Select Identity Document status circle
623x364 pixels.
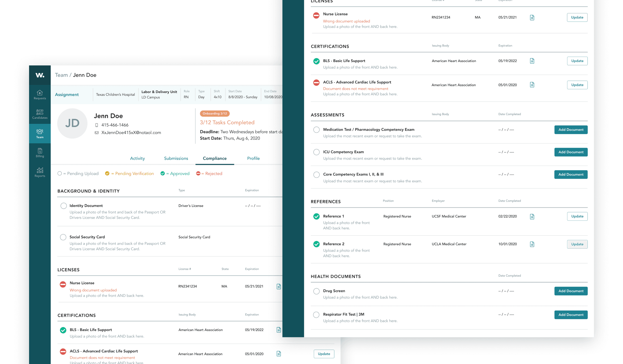(64, 206)
